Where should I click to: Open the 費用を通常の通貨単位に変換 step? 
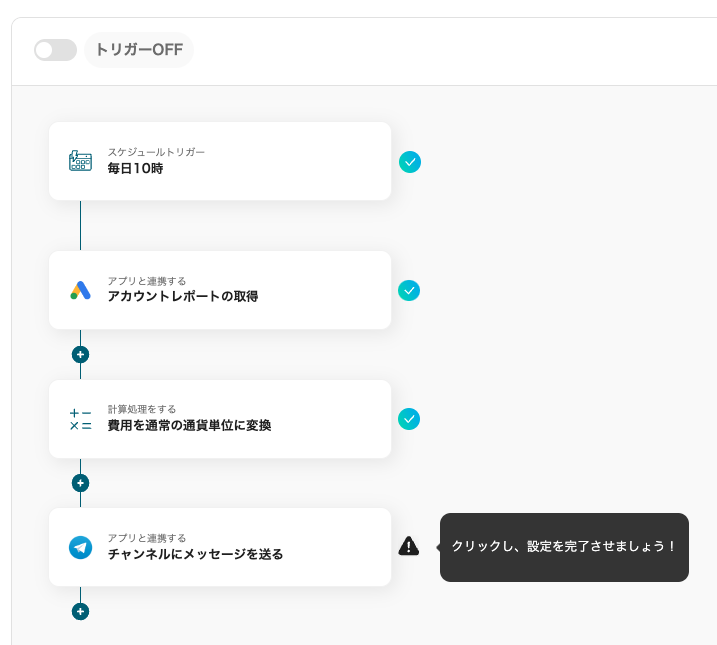tap(220, 419)
